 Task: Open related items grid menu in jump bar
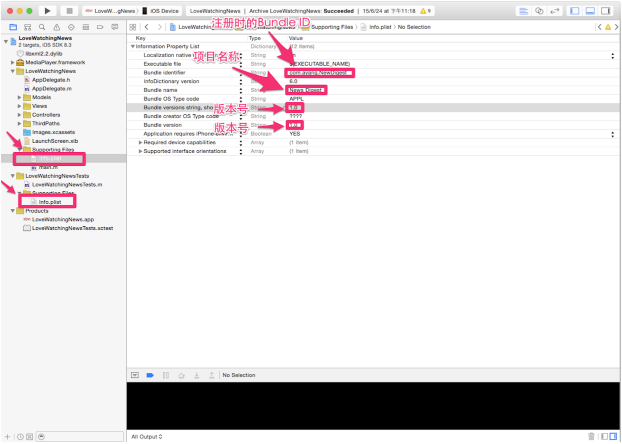(x=133, y=27)
